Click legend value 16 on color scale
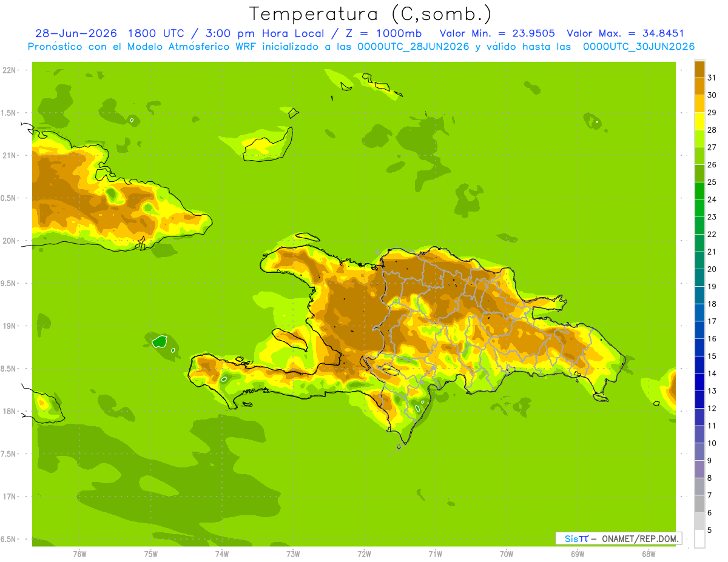The height and width of the screenshot is (562, 728). pyautogui.click(x=712, y=338)
